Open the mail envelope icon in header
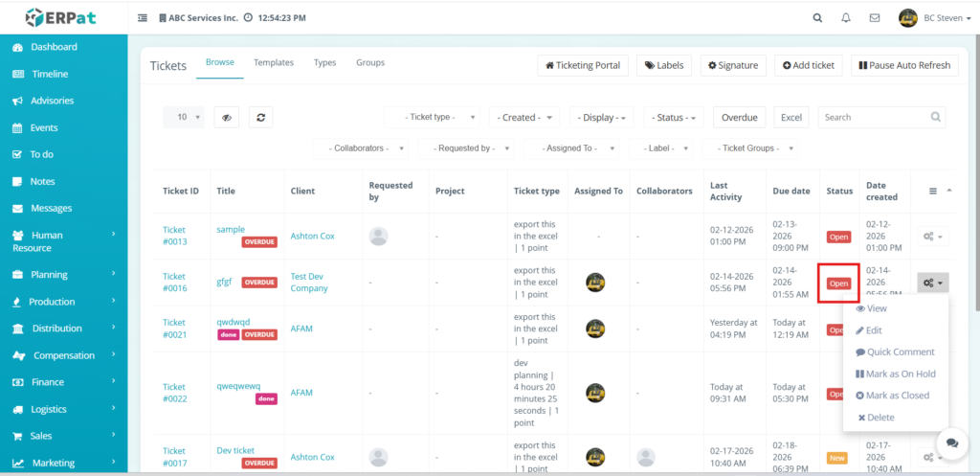Viewport: 980px width, 476px height. click(874, 17)
